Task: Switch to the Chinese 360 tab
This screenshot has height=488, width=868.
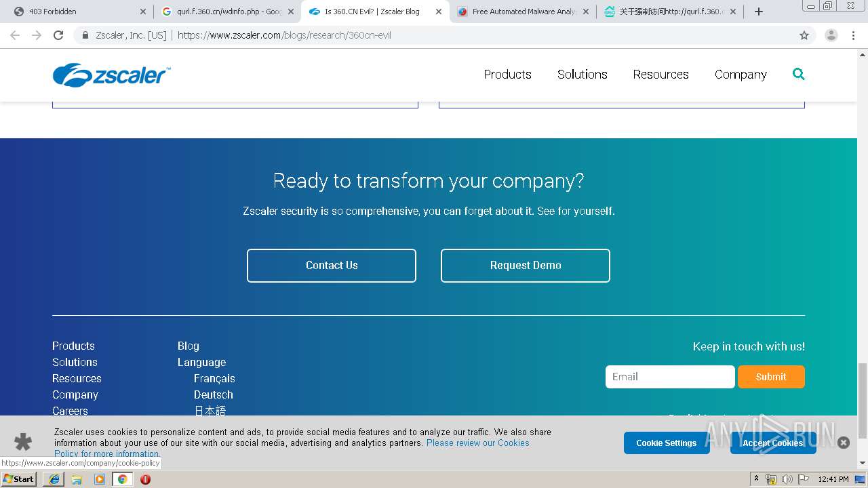Action: (x=670, y=12)
